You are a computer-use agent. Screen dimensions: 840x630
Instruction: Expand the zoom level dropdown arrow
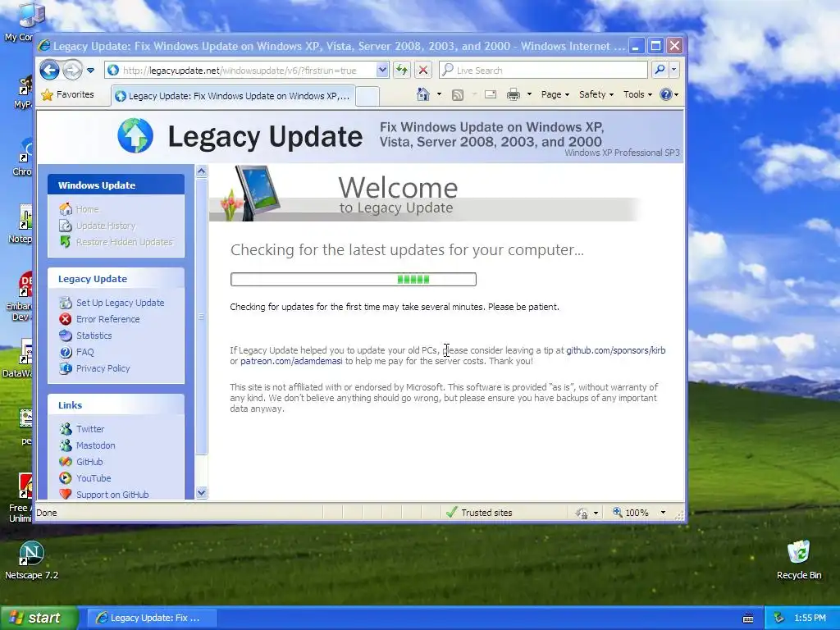coord(663,513)
